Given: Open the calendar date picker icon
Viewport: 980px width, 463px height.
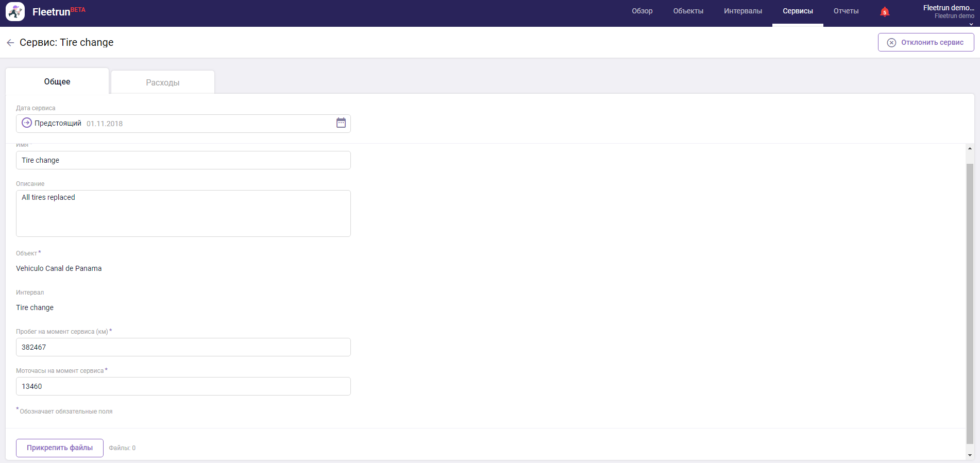Looking at the screenshot, I should pos(341,123).
